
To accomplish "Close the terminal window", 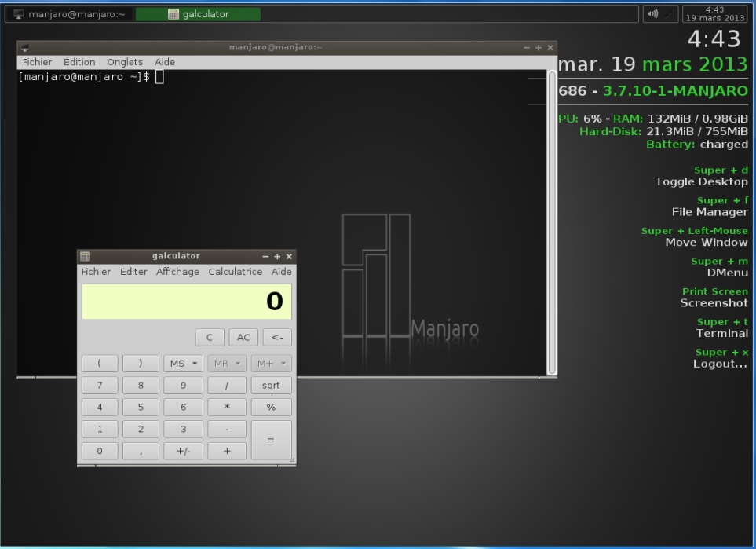I will (550, 47).
